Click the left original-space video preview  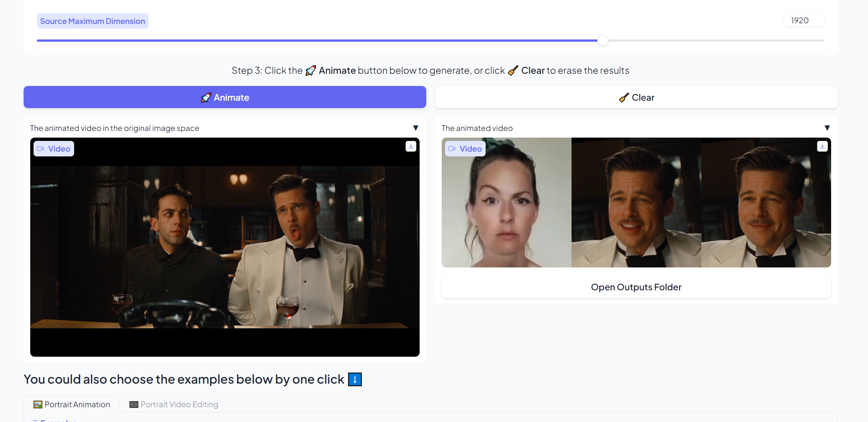coord(225,247)
